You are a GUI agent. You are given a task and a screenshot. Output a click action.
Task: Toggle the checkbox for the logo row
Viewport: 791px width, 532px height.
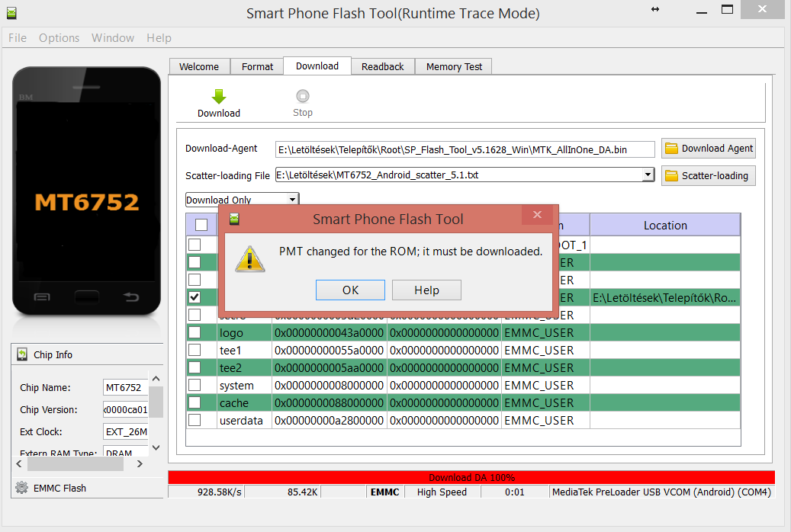[x=195, y=332]
